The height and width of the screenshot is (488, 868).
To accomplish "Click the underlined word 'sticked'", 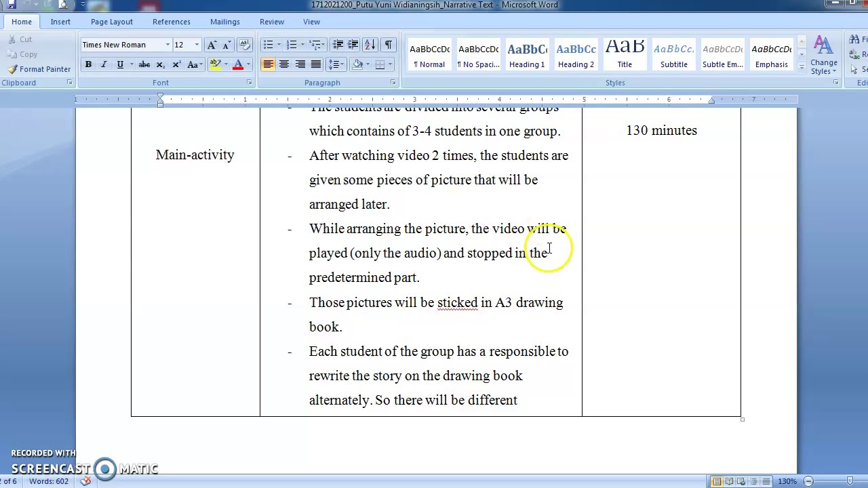I will click(457, 302).
